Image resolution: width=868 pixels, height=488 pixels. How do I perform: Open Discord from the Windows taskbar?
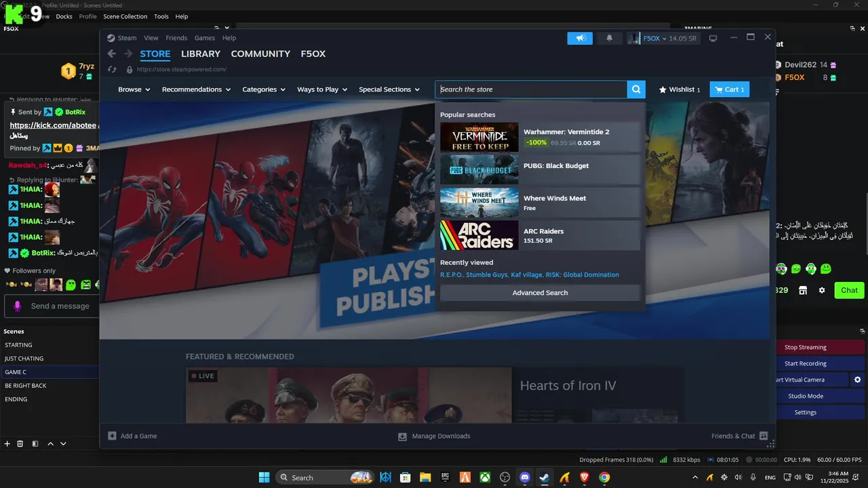[x=524, y=477]
